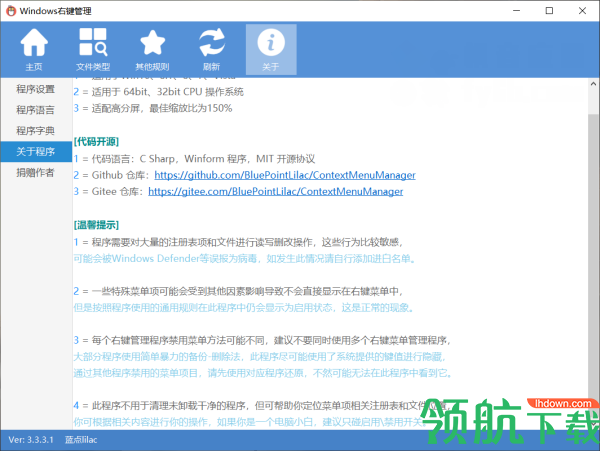Open 捐赠作者 in the sidebar
The image size is (600, 451).
(36, 173)
